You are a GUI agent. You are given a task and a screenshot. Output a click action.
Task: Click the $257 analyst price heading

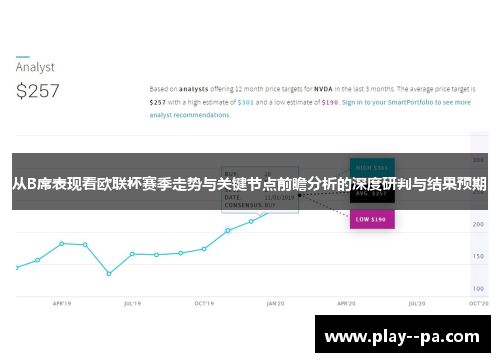38,91
